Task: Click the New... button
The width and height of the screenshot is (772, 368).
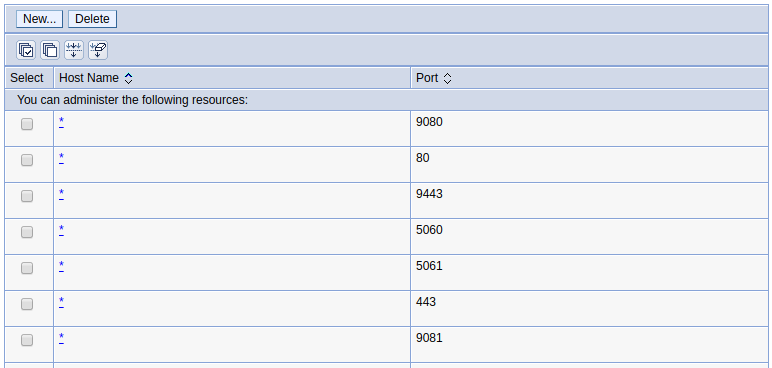Action: [x=39, y=19]
